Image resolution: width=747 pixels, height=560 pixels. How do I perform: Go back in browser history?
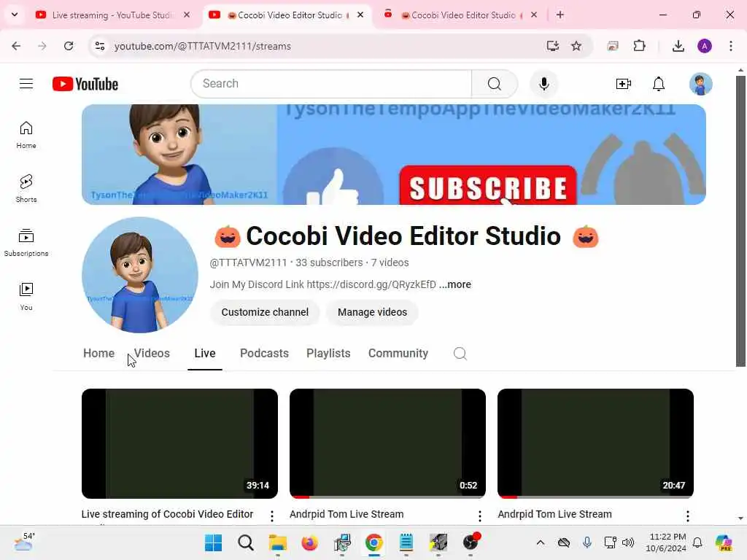(x=16, y=46)
